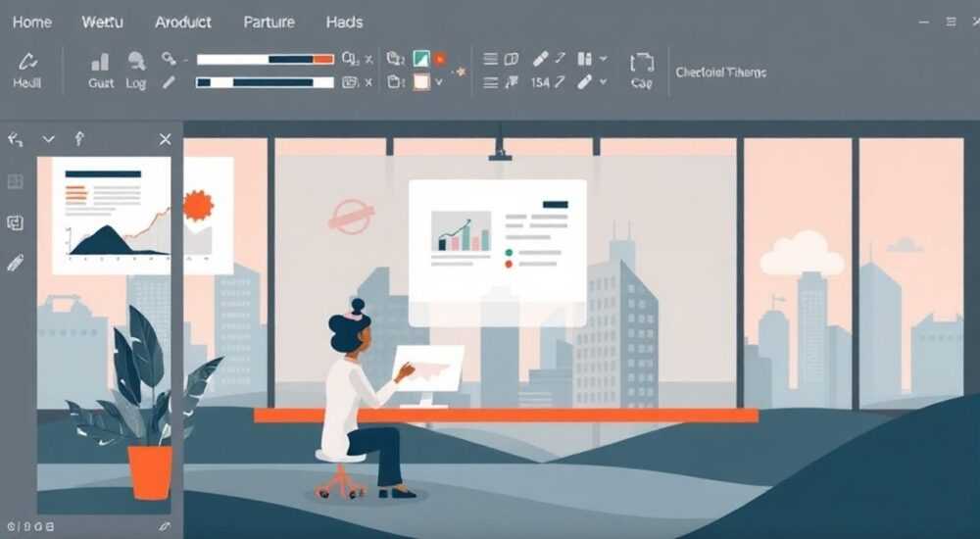The height and width of the screenshot is (539, 980).
Task: Click the faded grid icon in left sidebar
Action: coord(15,182)
